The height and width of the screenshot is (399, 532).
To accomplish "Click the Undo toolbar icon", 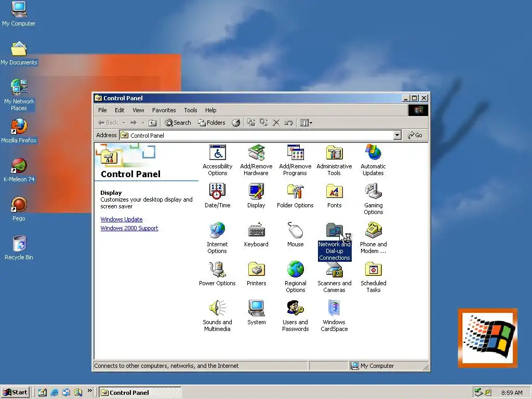I will coord(288,123).
